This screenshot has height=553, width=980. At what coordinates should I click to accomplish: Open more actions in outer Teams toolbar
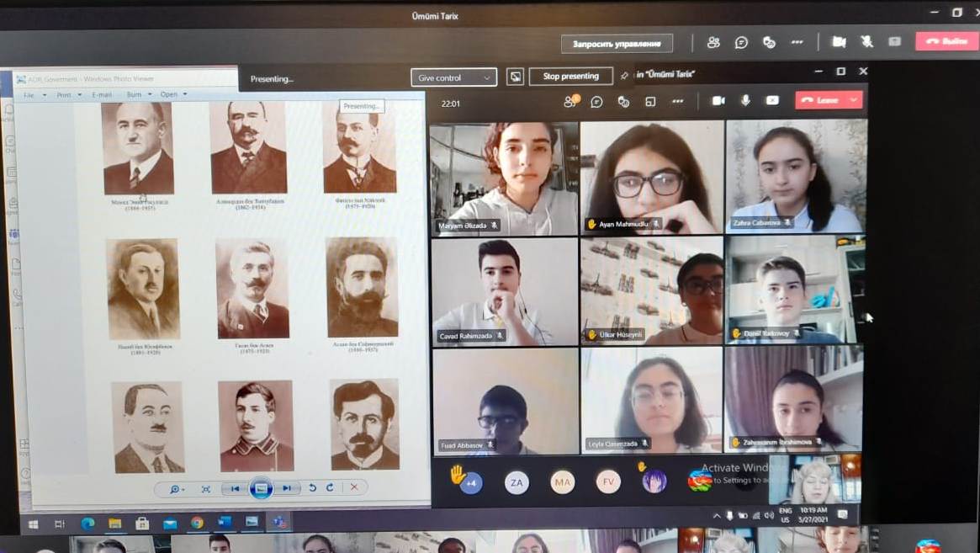(797, 42)
